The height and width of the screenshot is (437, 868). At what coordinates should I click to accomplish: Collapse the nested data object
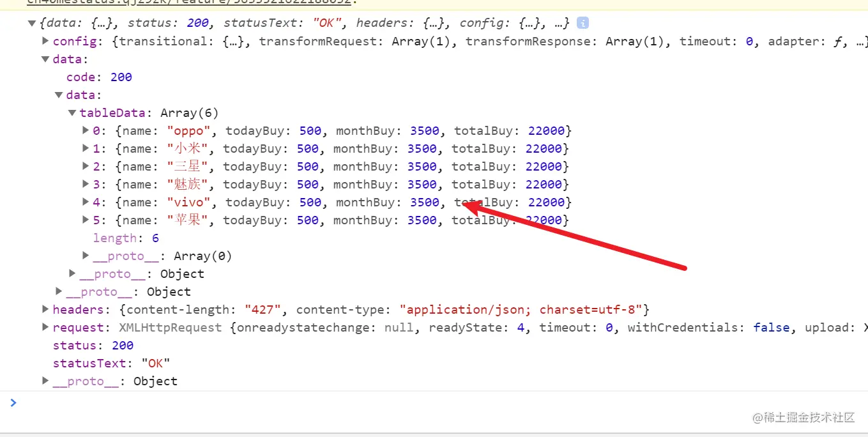coord(59,95)
